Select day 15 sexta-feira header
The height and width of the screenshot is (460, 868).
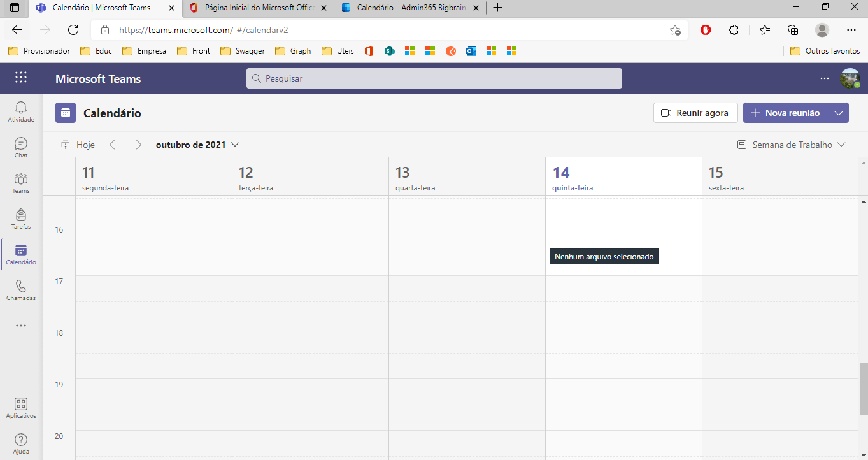pyautogui.click(x=781, y=177)
